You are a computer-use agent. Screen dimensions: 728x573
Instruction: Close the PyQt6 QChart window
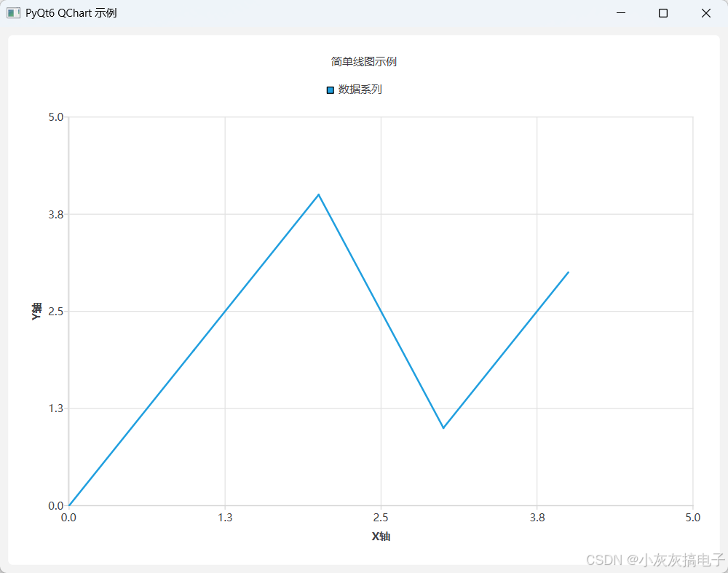pyautogui.click(x=705, y=13)
